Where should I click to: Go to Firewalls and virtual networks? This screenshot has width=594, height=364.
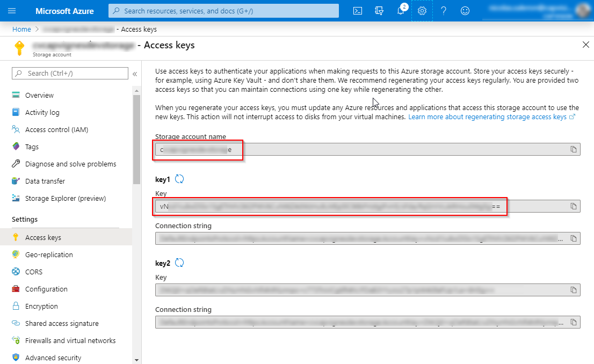[x=70, y=340]
